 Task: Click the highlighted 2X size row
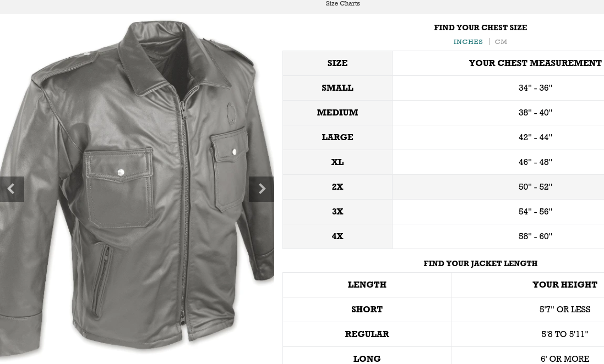(x=443, y=187)
